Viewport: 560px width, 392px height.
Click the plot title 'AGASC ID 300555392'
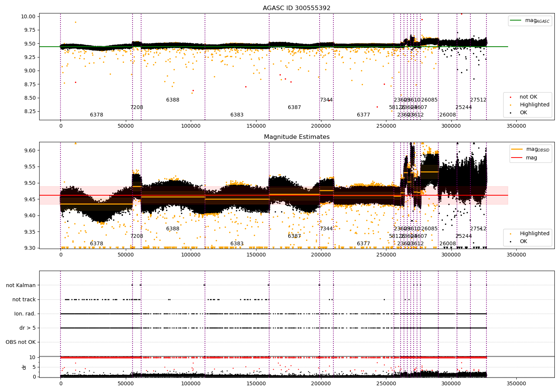click(x=296, y=8)
